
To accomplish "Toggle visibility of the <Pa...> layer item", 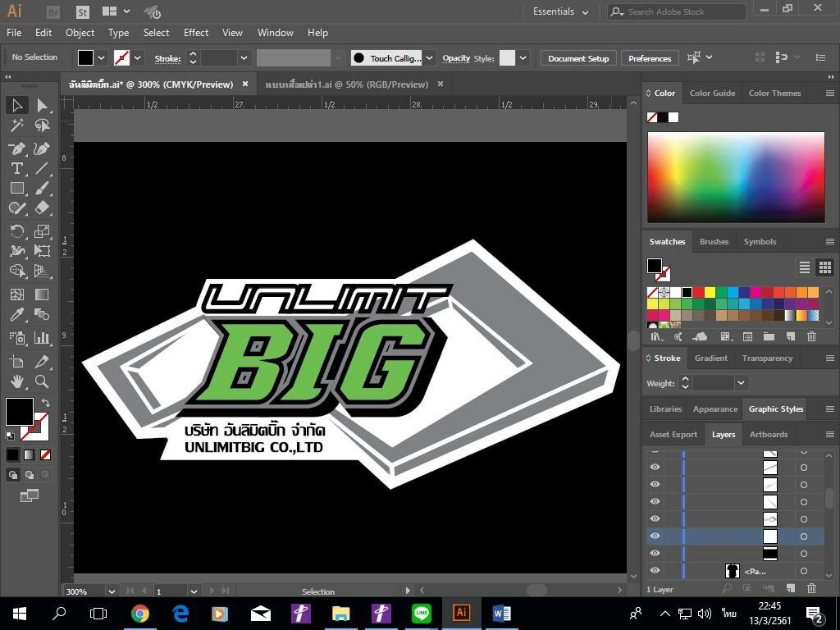I will (x=655, y=571).
